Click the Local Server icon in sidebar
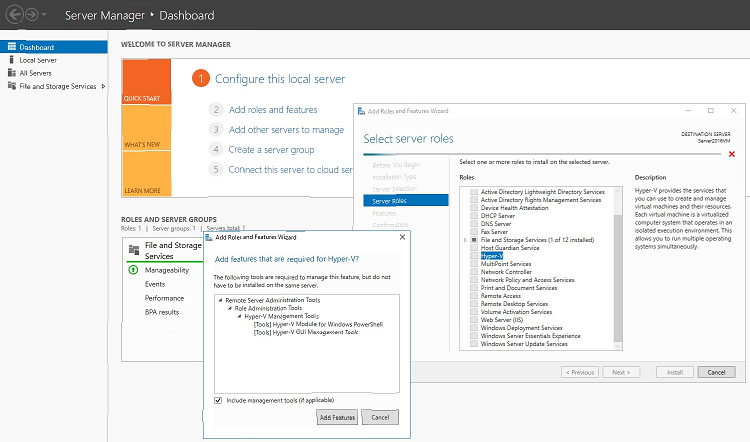 11,60
